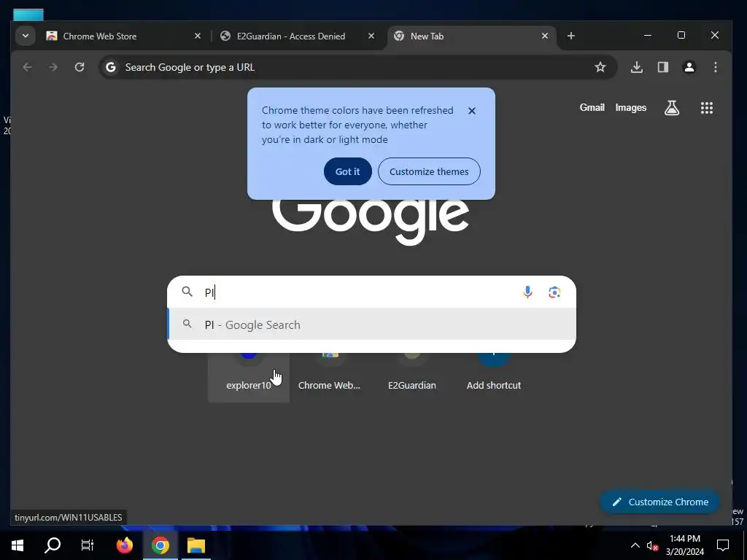Launch Firefox from the taskbar

click(125, 545)
